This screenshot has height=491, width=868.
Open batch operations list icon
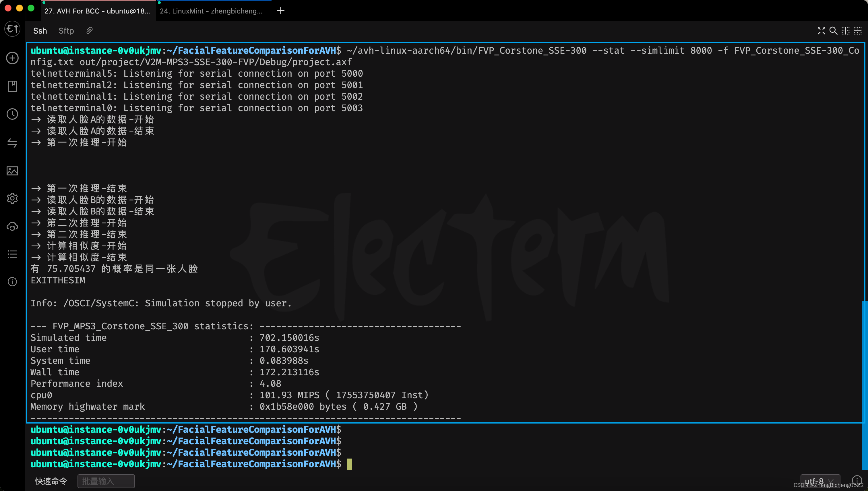[x=12, y=254]
